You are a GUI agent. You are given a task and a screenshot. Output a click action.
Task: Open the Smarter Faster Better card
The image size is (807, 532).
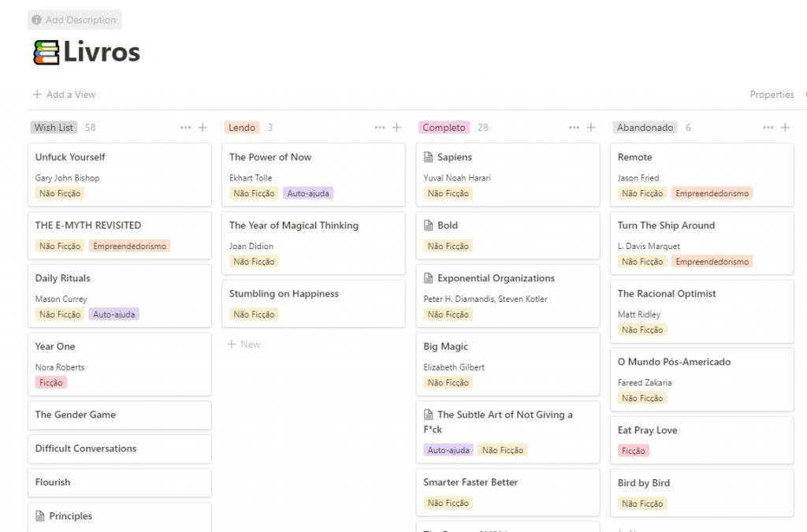(x=508, y=493)
